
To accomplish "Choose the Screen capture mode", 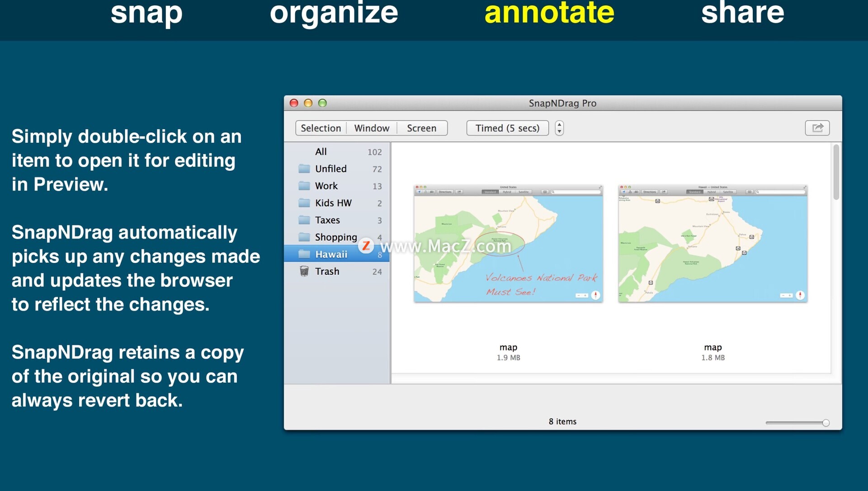I will [422, 128].
